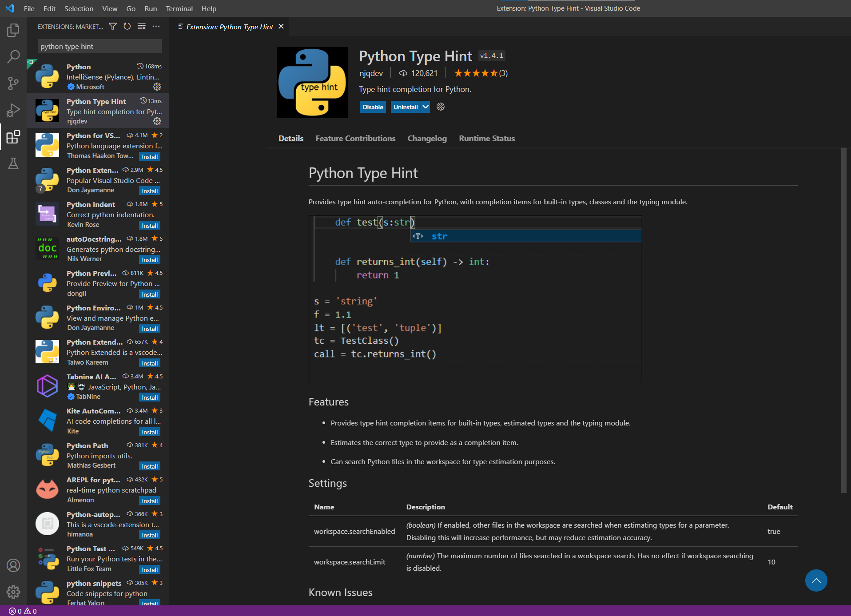Click the extension marketplace search field
This screenshot has width=851, height=616.
(99, 46)
